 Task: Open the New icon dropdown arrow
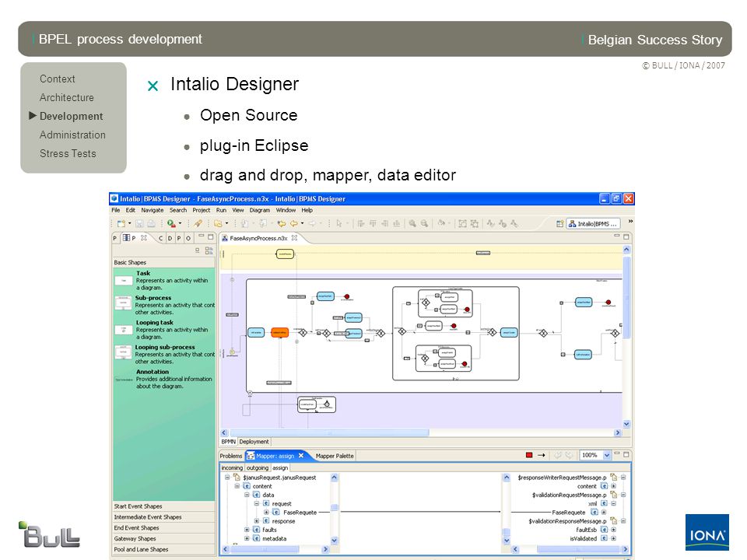[130, 223]
